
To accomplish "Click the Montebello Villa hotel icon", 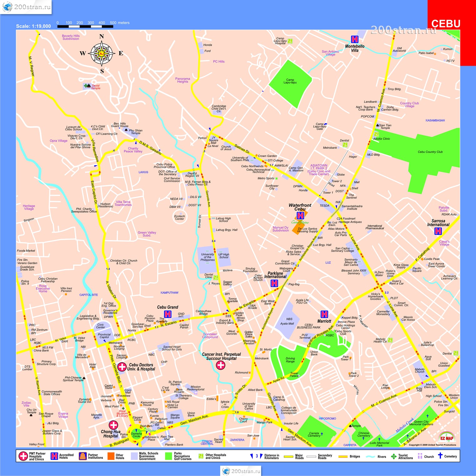I will 354,39.
